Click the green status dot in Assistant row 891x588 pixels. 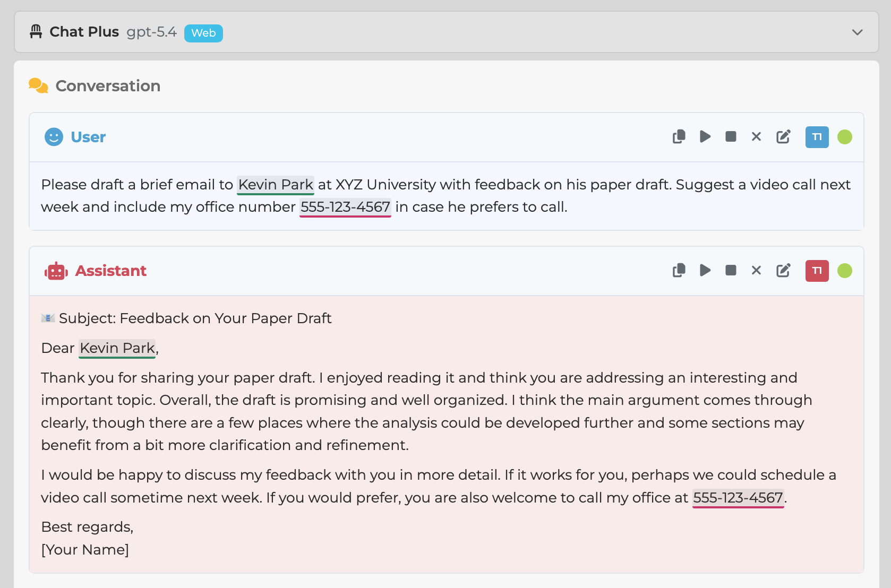[845, 271]
